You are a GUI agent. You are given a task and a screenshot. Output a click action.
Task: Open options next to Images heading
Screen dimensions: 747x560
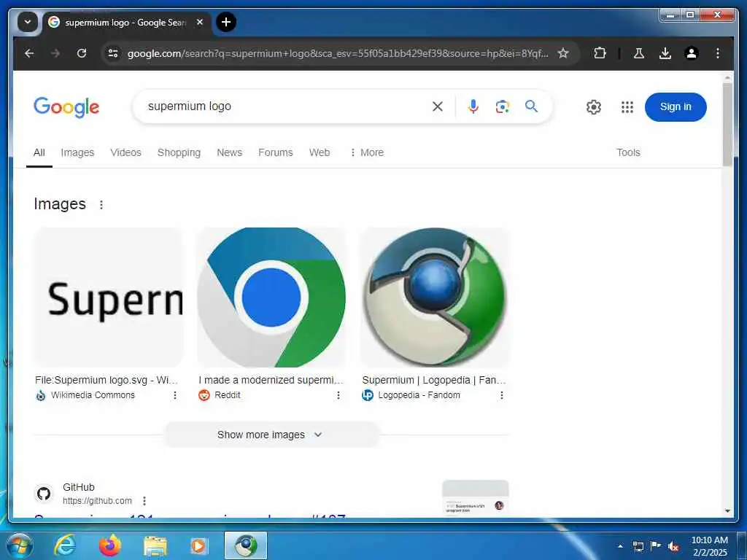pos(101,205)
